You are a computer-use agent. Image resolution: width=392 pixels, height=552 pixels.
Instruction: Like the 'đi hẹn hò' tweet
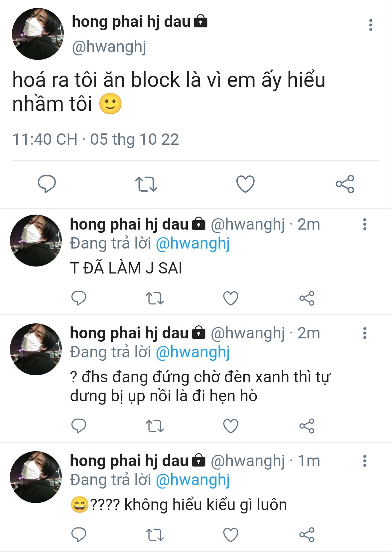231,426
